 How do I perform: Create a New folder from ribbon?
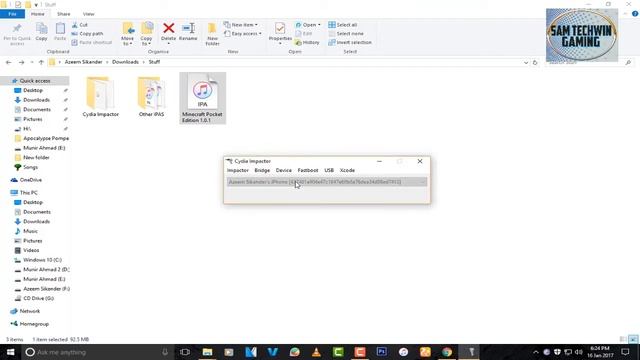212,34
